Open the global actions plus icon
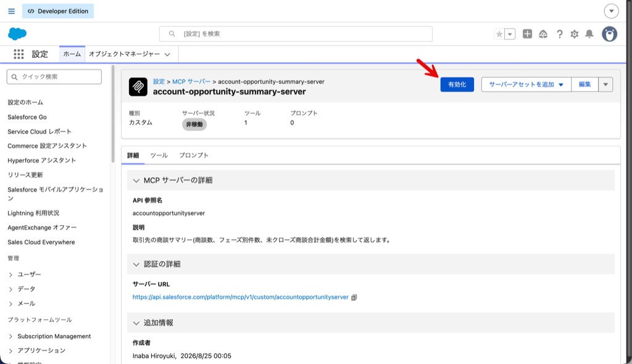This screenshot has height=364, width=632. click(x=527, y=34)
